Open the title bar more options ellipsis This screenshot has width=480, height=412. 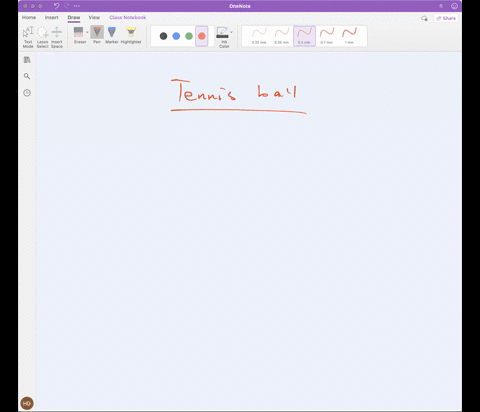[x=77, y=6]
